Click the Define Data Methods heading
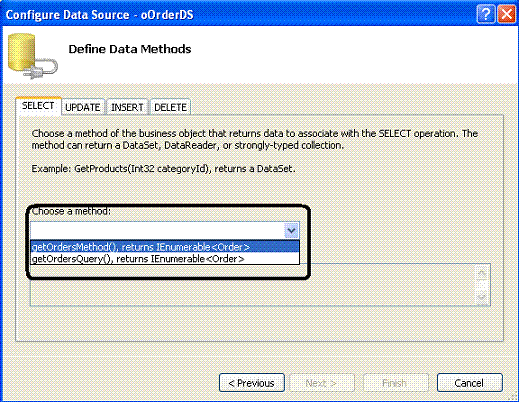 (130, 49)
